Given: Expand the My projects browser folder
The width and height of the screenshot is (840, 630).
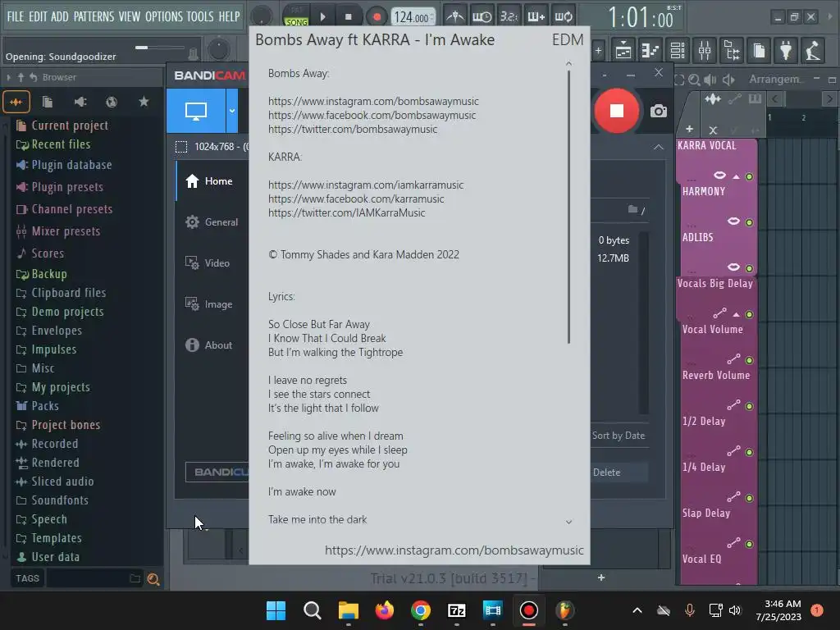Looking at the screenshot, I should 53,387.
